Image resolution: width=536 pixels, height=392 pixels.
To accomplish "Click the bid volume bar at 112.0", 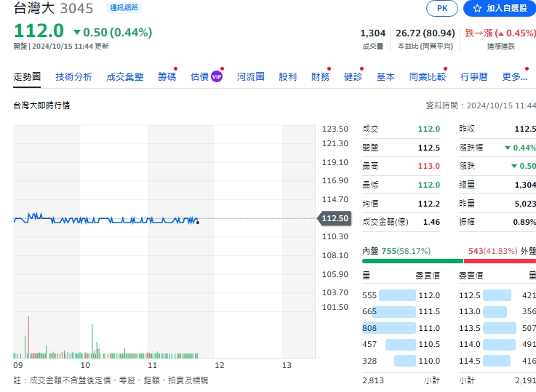I will [397, 295].
